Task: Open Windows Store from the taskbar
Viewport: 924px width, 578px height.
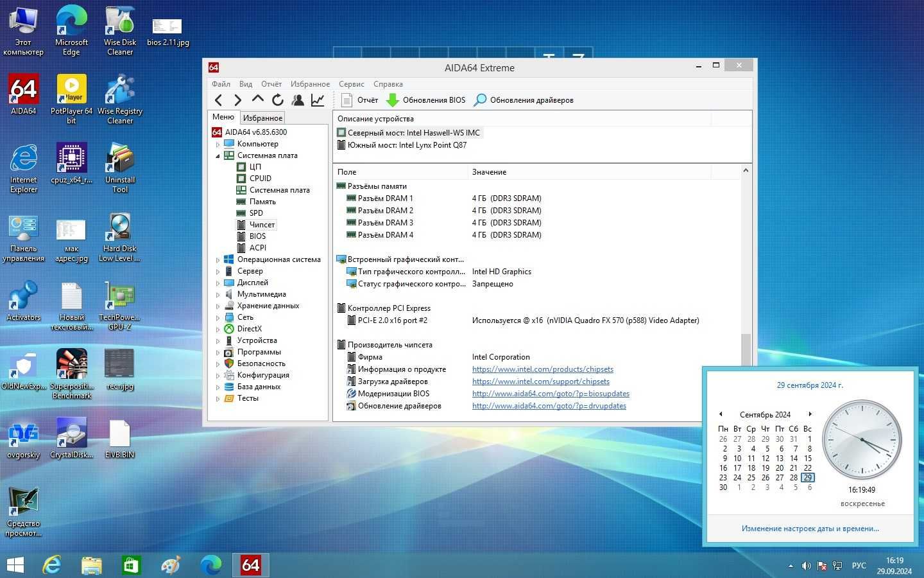Action: [x=131, y=565]
